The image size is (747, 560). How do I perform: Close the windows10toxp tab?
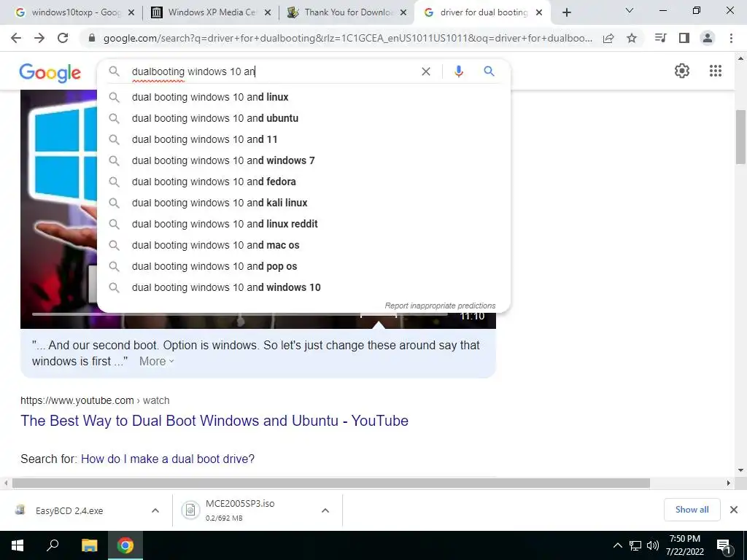[131, 12]
